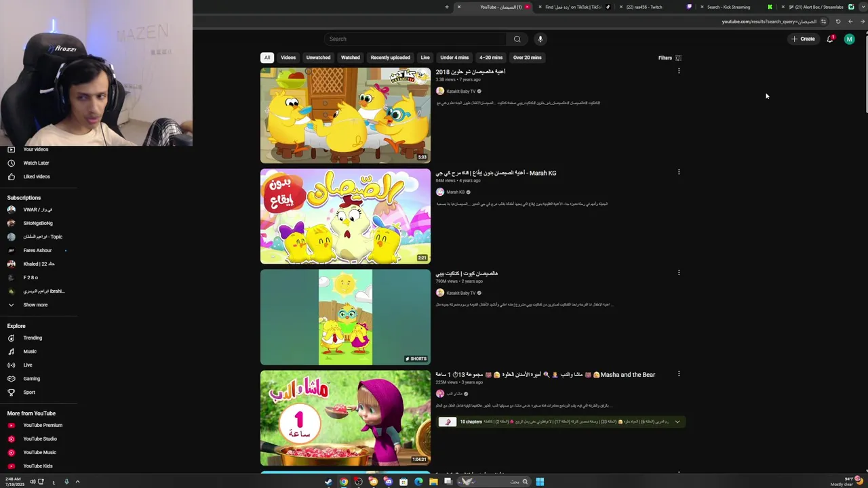Click the Create button
Viewport: 868px width, 488px height.
[803, 39]
